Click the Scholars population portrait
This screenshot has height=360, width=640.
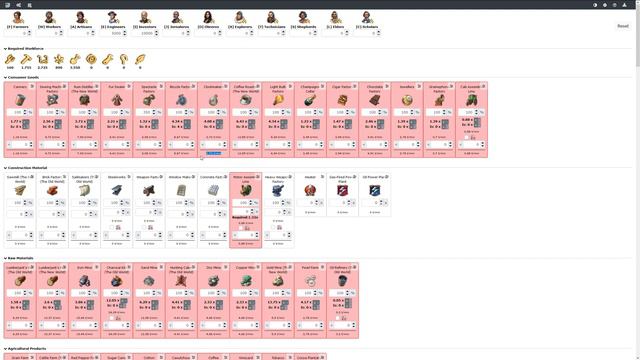367,17
